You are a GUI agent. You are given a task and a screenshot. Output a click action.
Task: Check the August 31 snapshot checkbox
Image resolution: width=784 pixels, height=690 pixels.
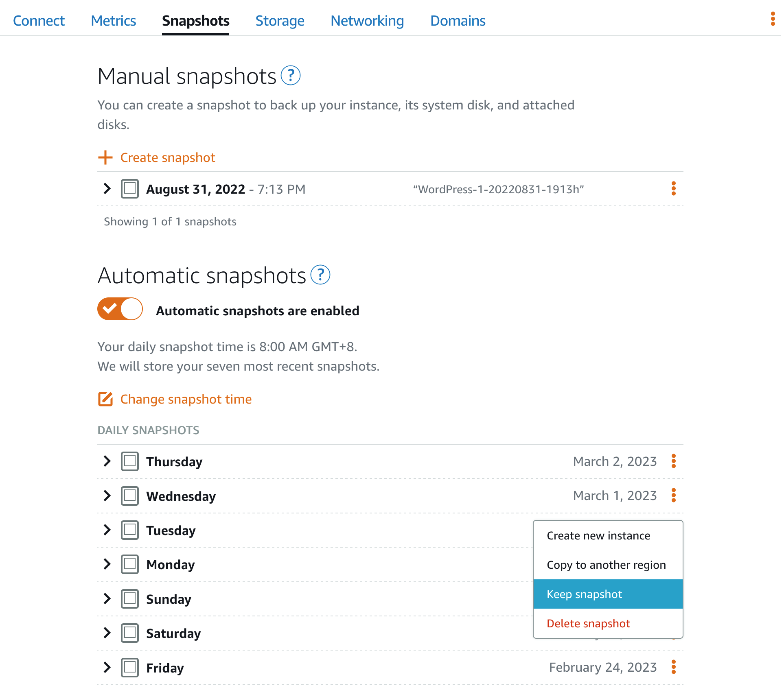[x=129, y=189]
